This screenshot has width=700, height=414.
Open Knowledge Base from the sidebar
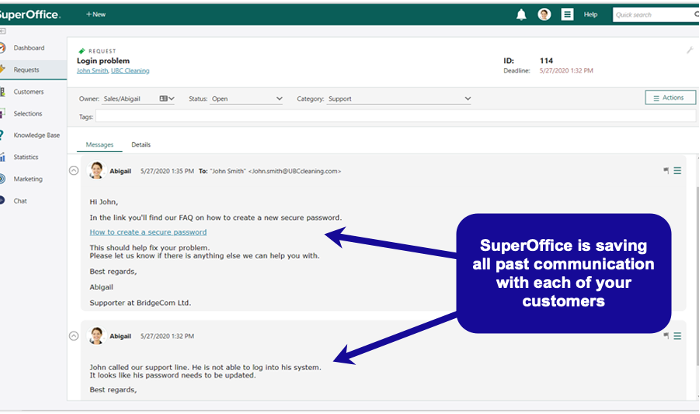coord(36,135)
